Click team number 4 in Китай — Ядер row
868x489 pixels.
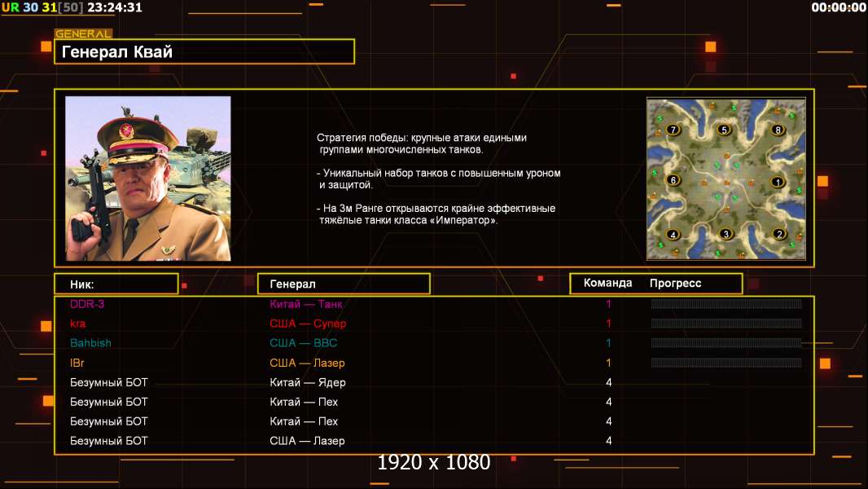tap(609, 382)
